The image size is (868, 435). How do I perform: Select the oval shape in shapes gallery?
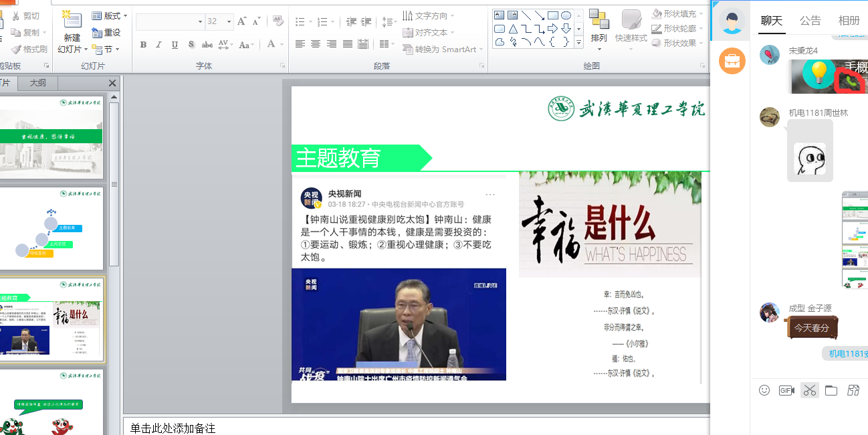566,15
